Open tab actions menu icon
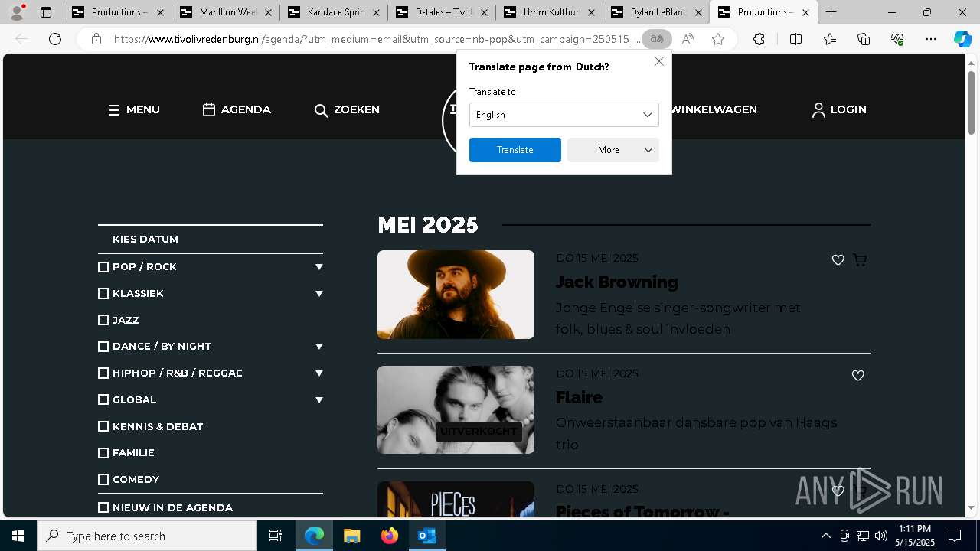Viewport: 980px width, 551px height. [45, 12]
